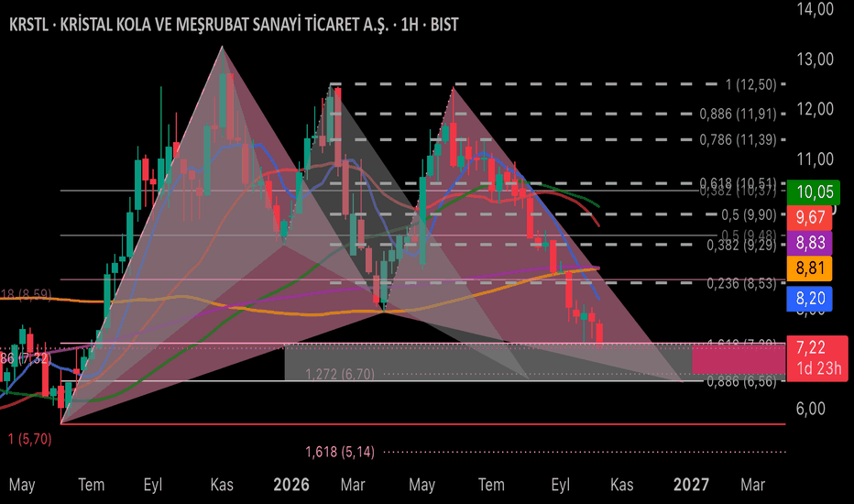854x504 pixels.
Task: Click the 6,00 price axis value
Action: (x=810, y=409)
